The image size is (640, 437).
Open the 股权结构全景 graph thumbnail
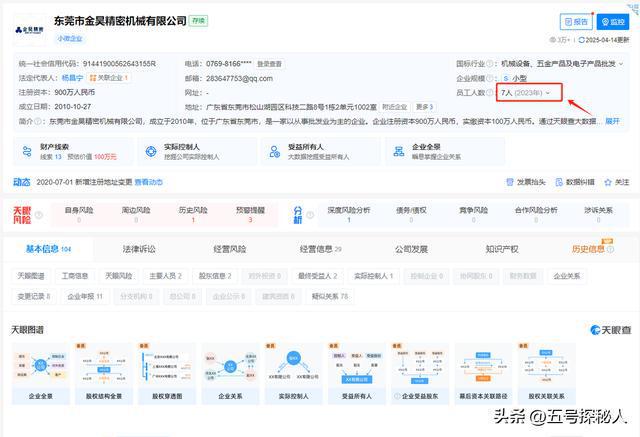[x=104, y=373]
